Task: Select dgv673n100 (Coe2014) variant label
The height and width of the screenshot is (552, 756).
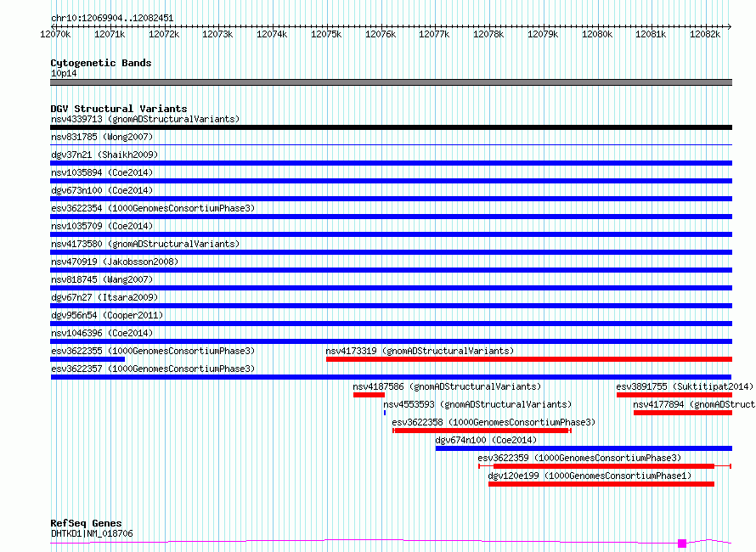Action: (102, 190)
